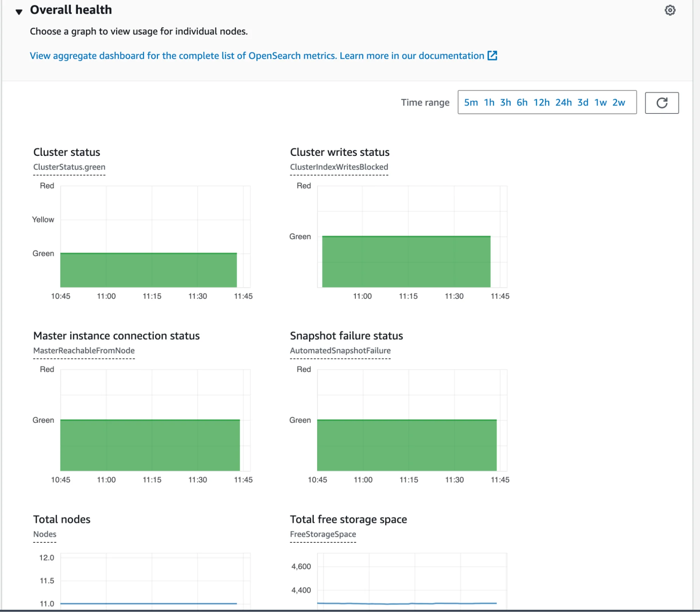Click the ClusterStatus.green metric label

[x=69, y=167]
